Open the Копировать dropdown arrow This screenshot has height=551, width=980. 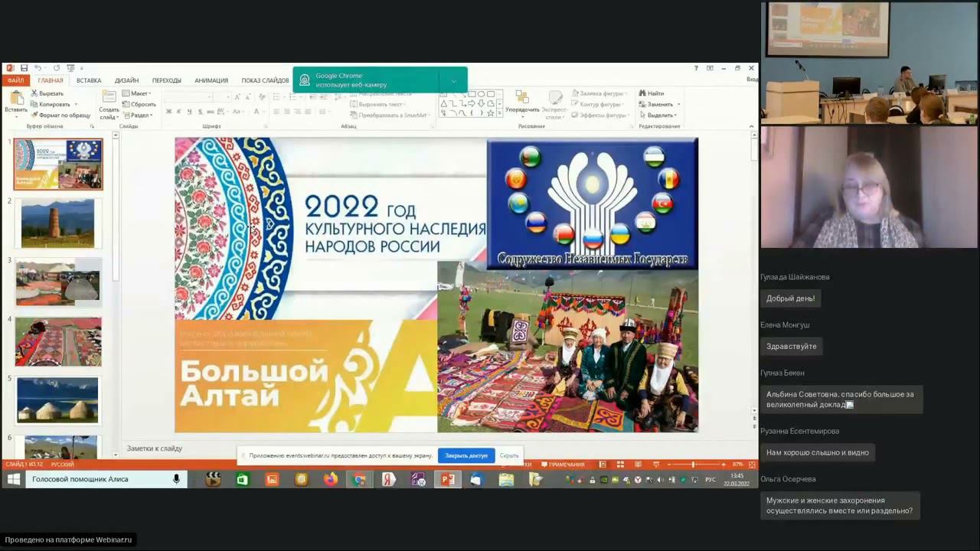click(x=76, y=104)
